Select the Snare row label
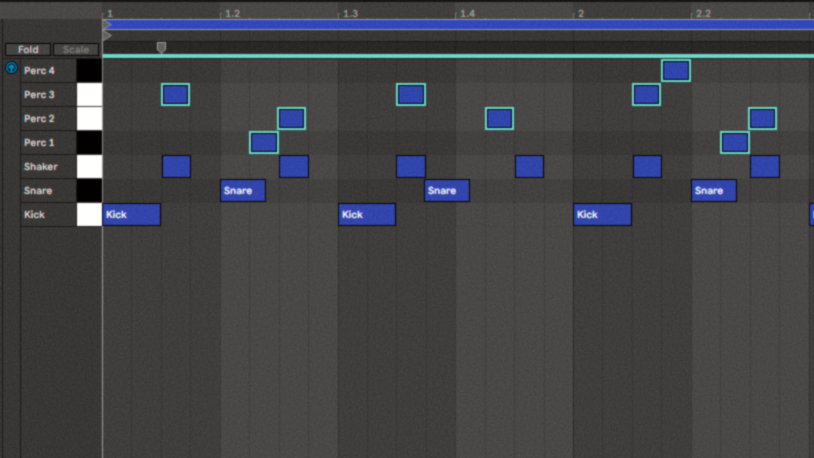Viewport: 814px width, 458px height. 38,191
